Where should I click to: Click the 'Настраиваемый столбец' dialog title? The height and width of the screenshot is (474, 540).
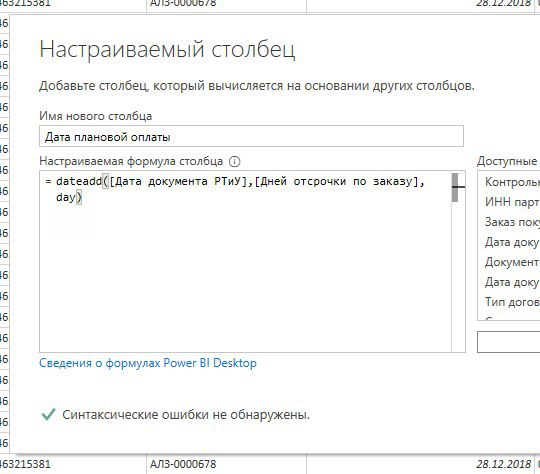tap(167, 50)
